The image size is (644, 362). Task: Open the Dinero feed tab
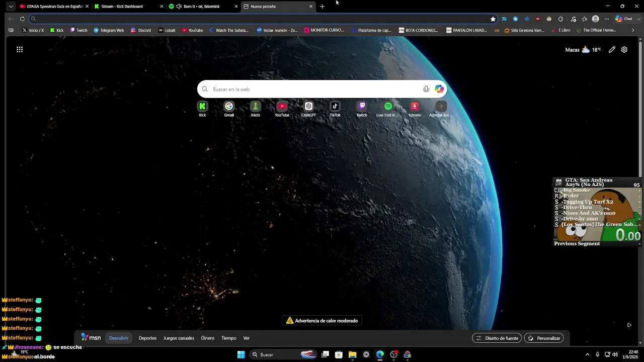[x=208, y=338]
